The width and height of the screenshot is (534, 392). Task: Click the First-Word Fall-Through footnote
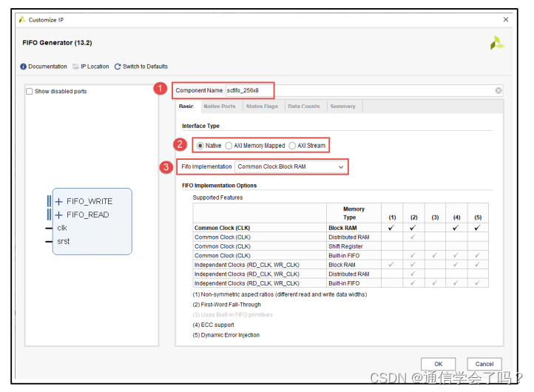(227, 305)
